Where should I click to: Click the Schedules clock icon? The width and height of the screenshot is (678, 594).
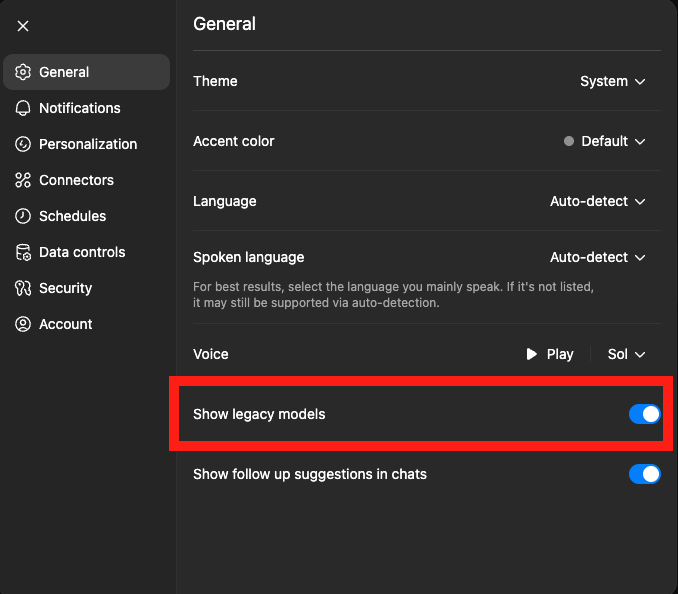click(23, 216)
